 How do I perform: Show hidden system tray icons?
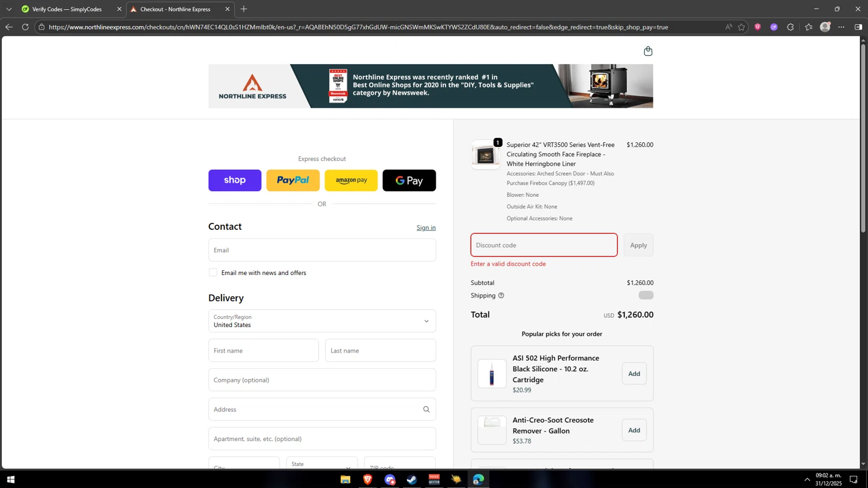pos(807,479)
